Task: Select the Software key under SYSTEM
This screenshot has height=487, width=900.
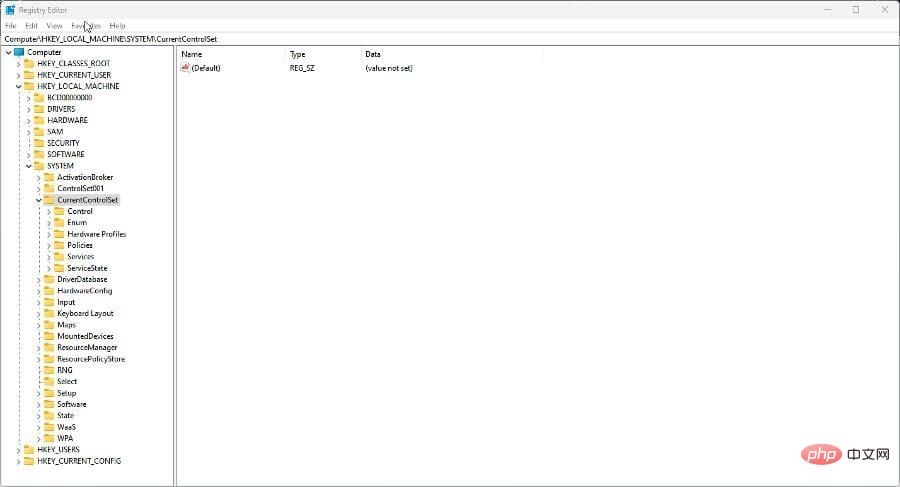Action: click(72, 404)
